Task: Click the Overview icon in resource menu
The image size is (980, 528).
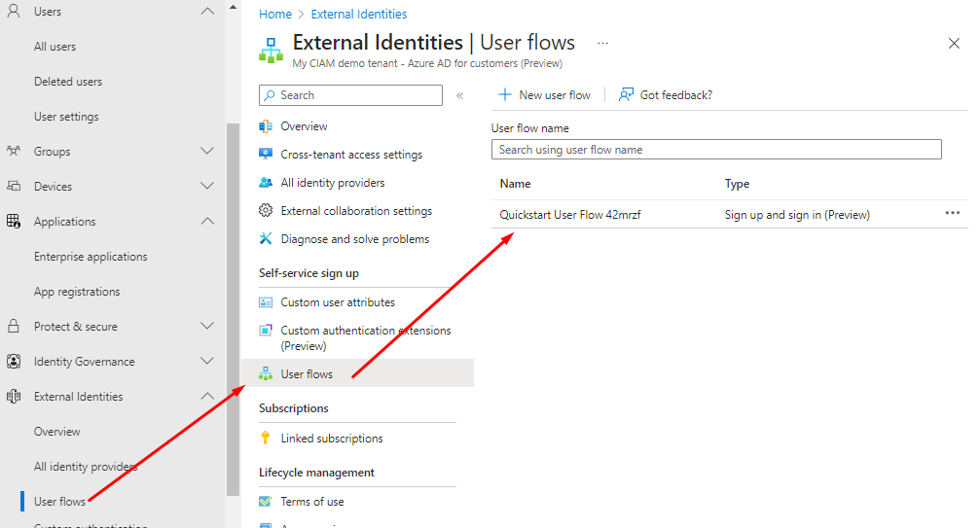Action: point(266,126)
